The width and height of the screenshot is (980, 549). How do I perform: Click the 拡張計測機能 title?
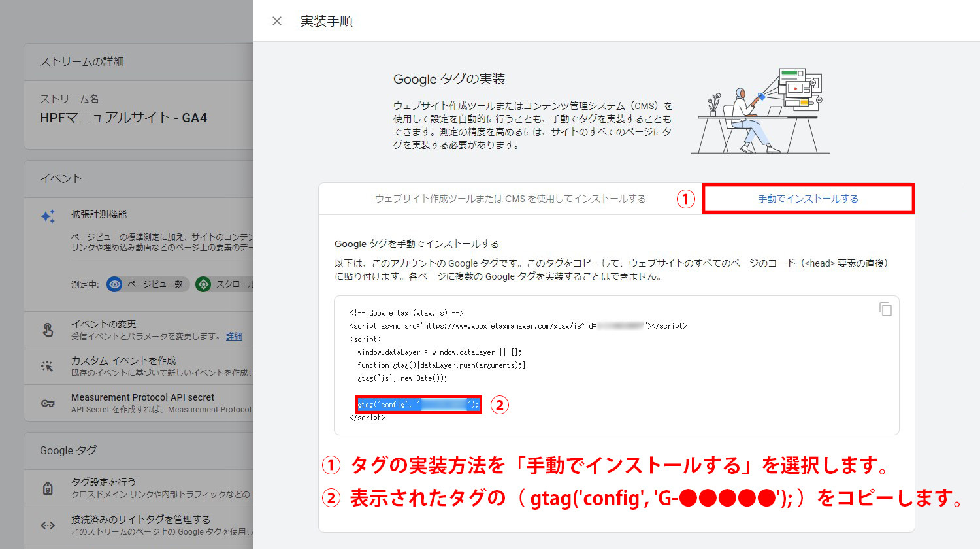point(99,214)
